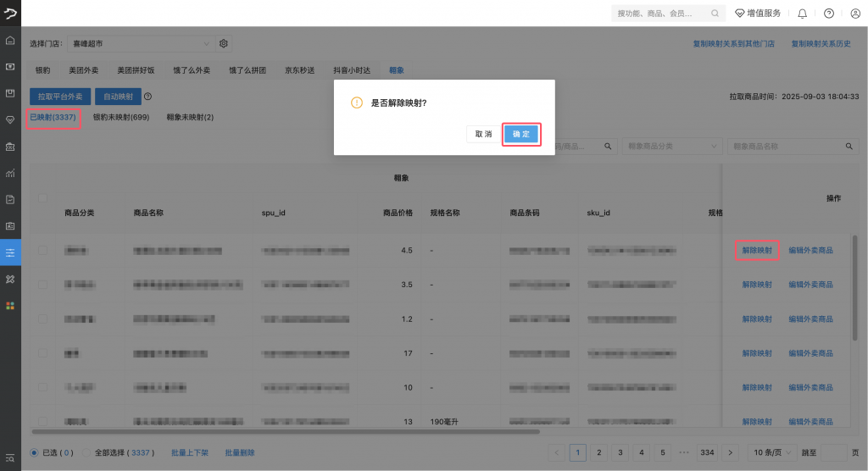Tick the select-all checkbox in table header
Screen dimensions: 868x471
42,198
